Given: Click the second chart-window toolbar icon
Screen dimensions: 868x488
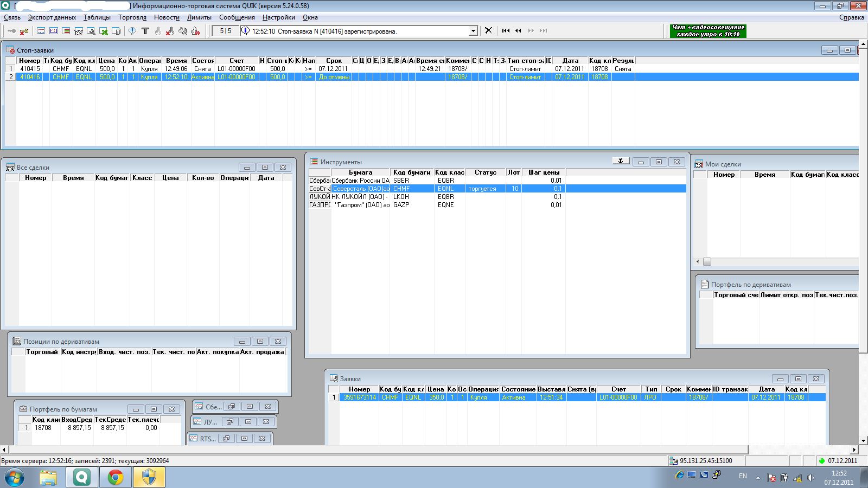Looking at the screenshot, I should click(53, 31).
